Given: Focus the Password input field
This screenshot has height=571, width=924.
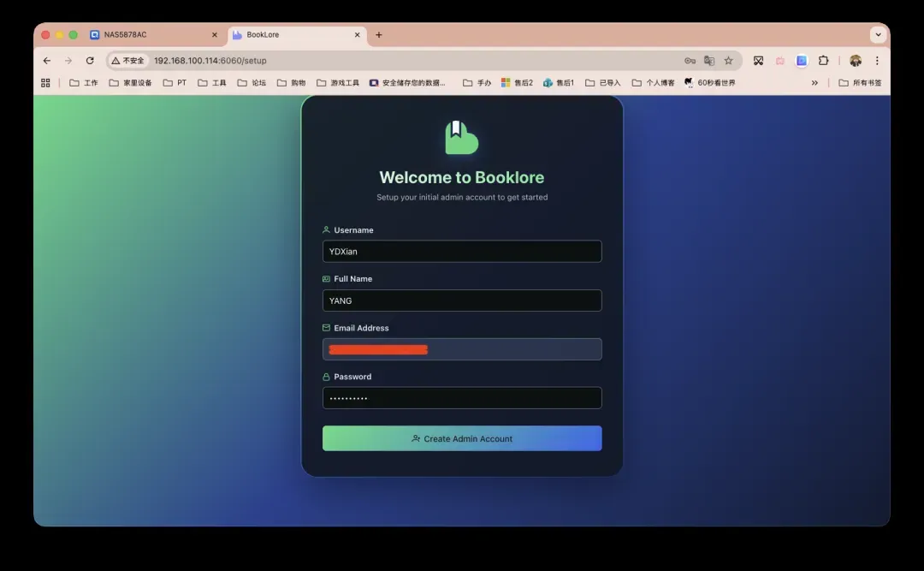Looking at the screenshot, I should pos(462,398).
